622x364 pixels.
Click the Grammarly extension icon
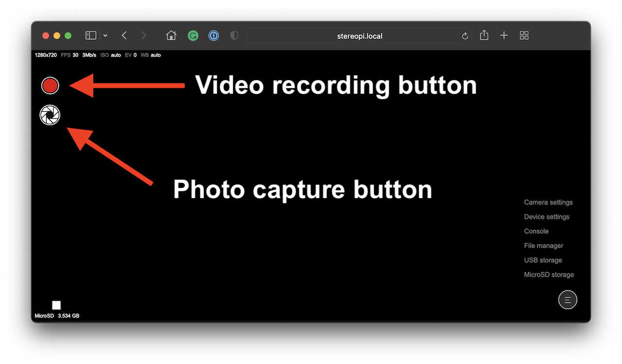pos(193,35)
